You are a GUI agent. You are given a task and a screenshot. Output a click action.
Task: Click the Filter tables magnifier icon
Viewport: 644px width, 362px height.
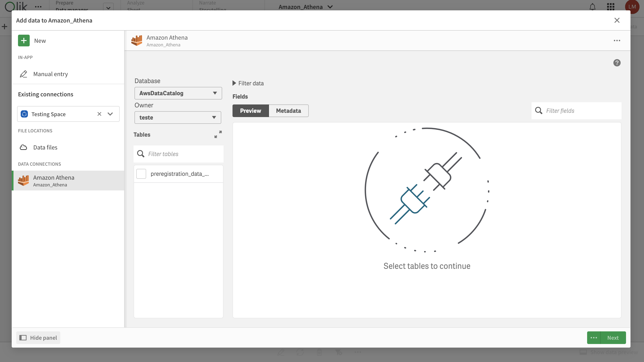[141, 154]
